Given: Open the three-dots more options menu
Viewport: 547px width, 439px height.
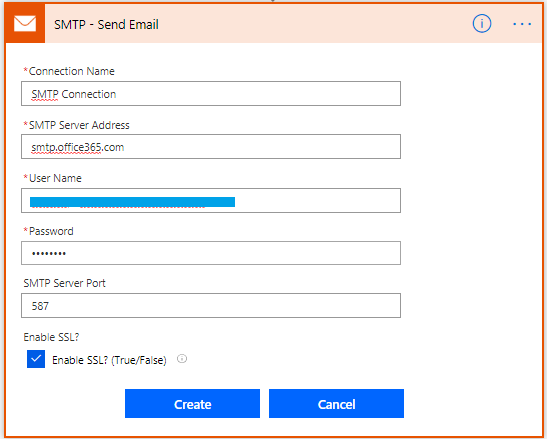Looking at the screenshot, I should click(522, 24).
